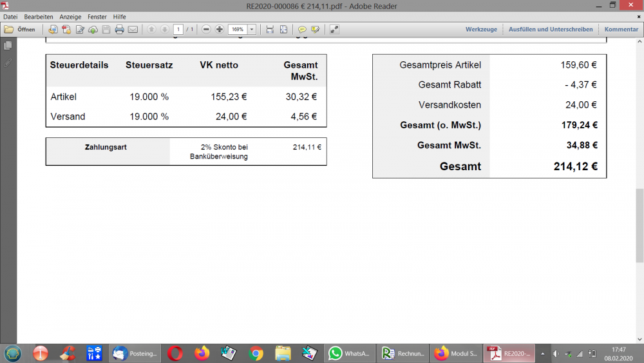The height and width of the screenshot is (363, 644).
Task: Click the send by email envelope icon
Action: 133,29
